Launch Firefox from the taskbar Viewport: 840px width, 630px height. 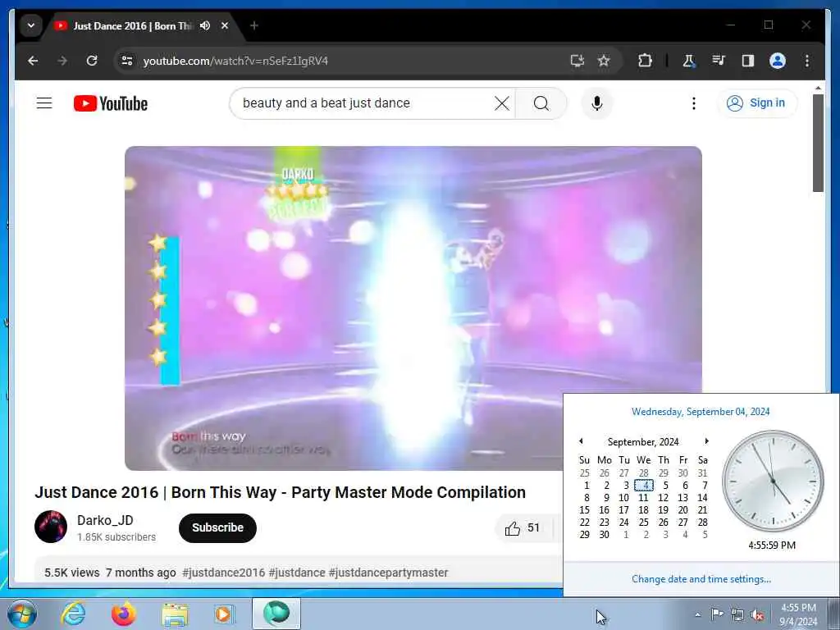tap(124, 614)
